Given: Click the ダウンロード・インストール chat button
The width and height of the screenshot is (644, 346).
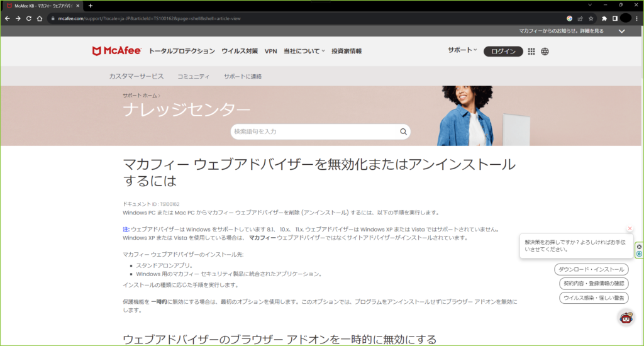Looking at the screenshot, I should pos(591,269).
